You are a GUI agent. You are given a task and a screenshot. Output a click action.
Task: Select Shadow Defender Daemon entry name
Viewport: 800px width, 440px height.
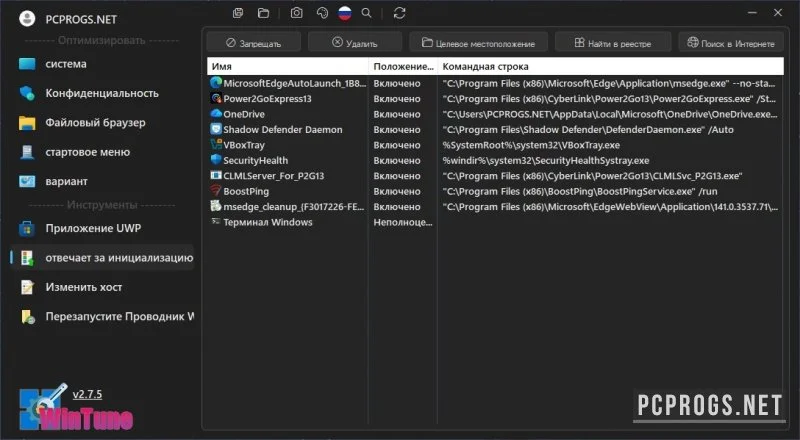(283, 130)
